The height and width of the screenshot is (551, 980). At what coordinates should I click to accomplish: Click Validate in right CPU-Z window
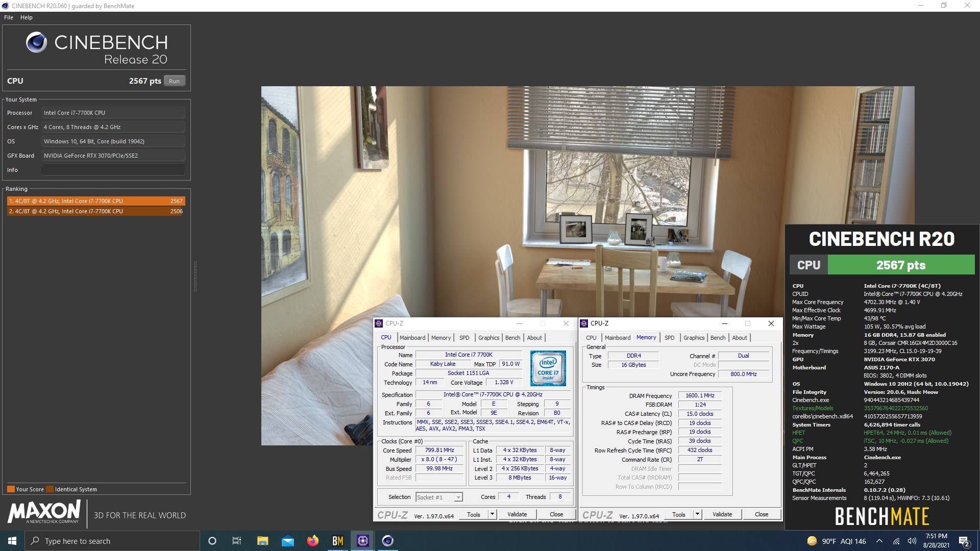pos(722,514)
